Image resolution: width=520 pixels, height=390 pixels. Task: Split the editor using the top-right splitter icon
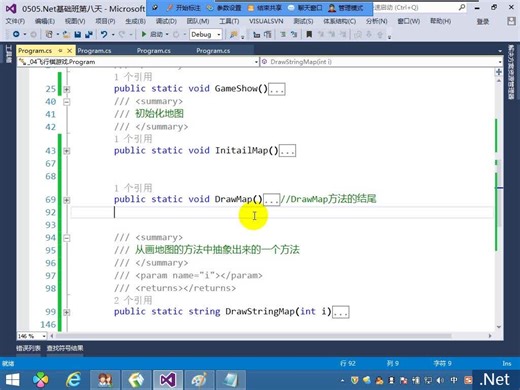click(499, 72)
